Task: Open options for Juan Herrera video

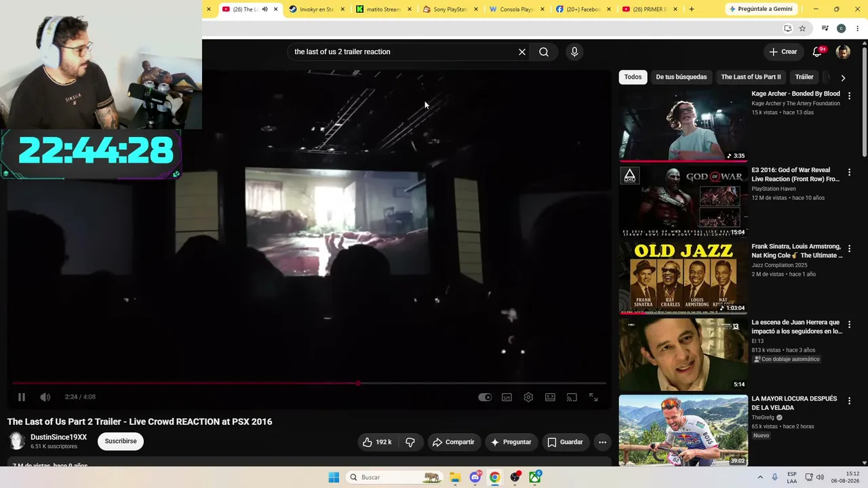Action: [x=849, y=325]
